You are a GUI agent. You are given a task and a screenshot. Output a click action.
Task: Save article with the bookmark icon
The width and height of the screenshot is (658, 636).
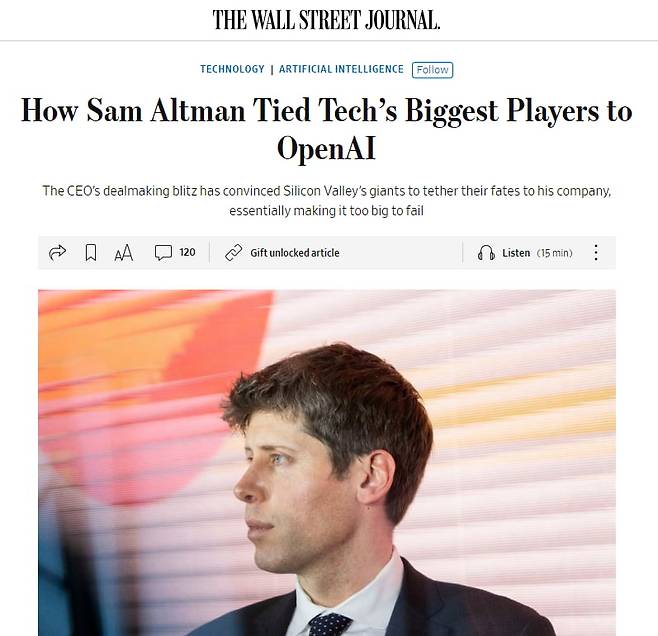91,253
